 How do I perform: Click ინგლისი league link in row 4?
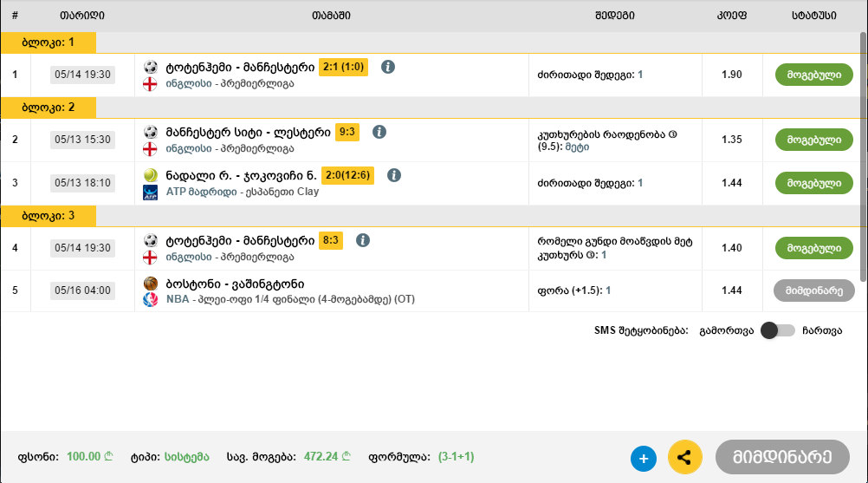188,257
